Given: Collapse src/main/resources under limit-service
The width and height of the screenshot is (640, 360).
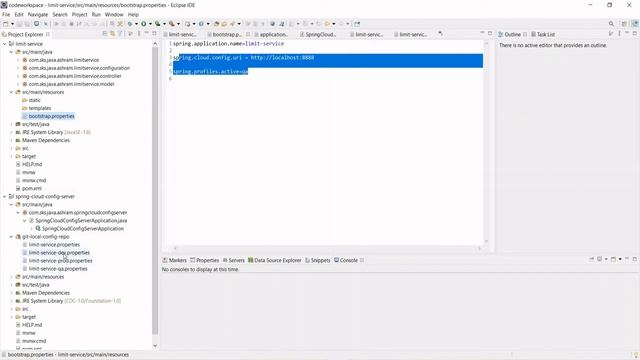Looking at the screenshot, I should 11,92.
